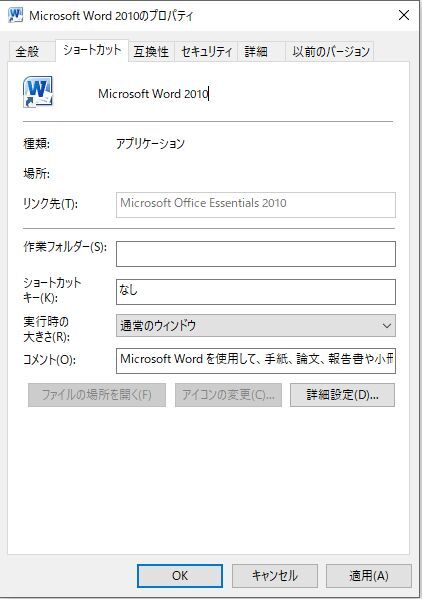Close the properties dialog
Image resolution: width=422 pixels, height=599 pixels.
tap(404, 15)
